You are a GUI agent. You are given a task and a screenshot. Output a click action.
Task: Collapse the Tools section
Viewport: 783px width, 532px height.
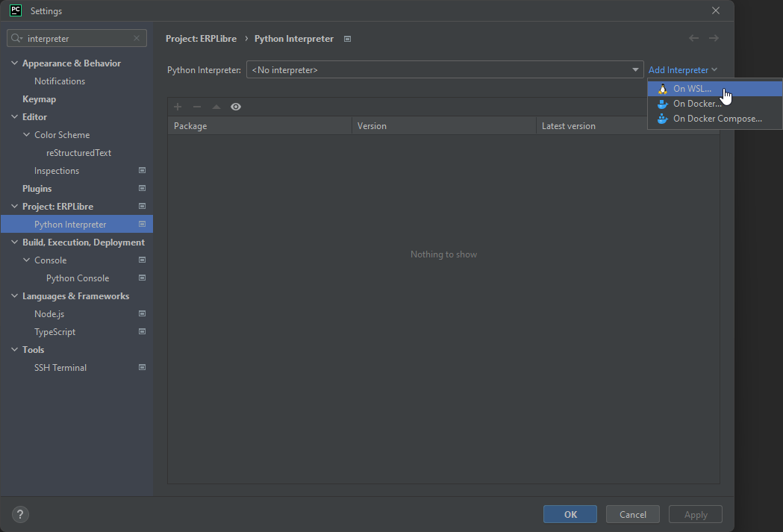14,349
